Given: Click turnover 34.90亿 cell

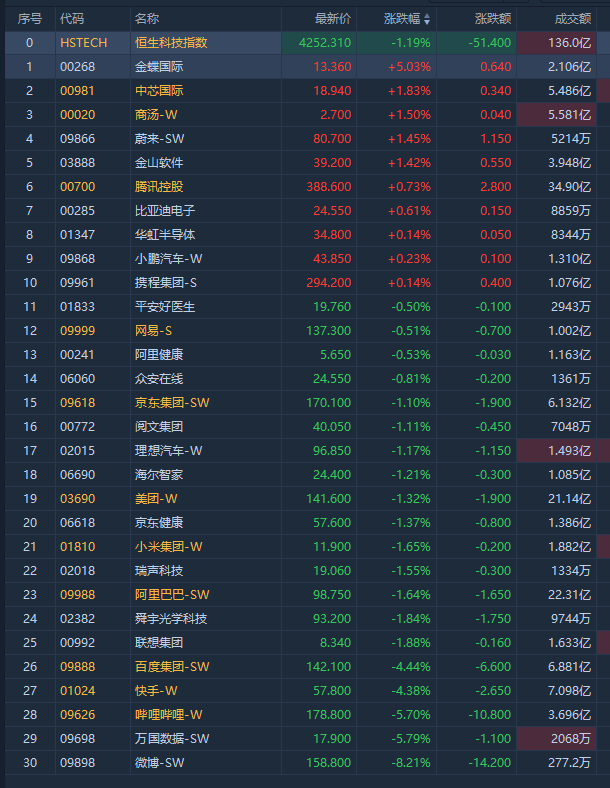Looking at the screenshot, I should coord(569,187).
